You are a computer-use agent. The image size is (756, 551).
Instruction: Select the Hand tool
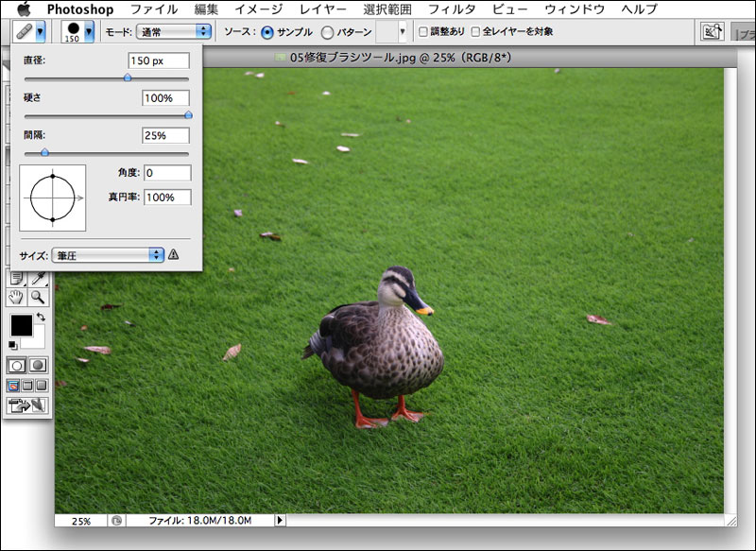(16, 297)
